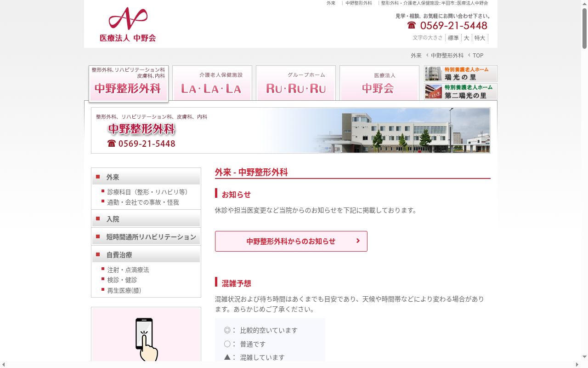
Task: Click the 医療法人 中野会 logo
Action: 128,25
